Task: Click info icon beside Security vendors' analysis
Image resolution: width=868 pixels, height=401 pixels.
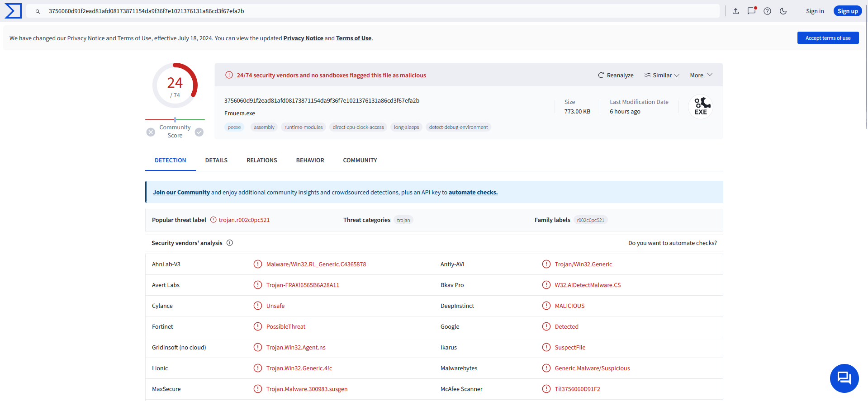Action: (230, 243)
